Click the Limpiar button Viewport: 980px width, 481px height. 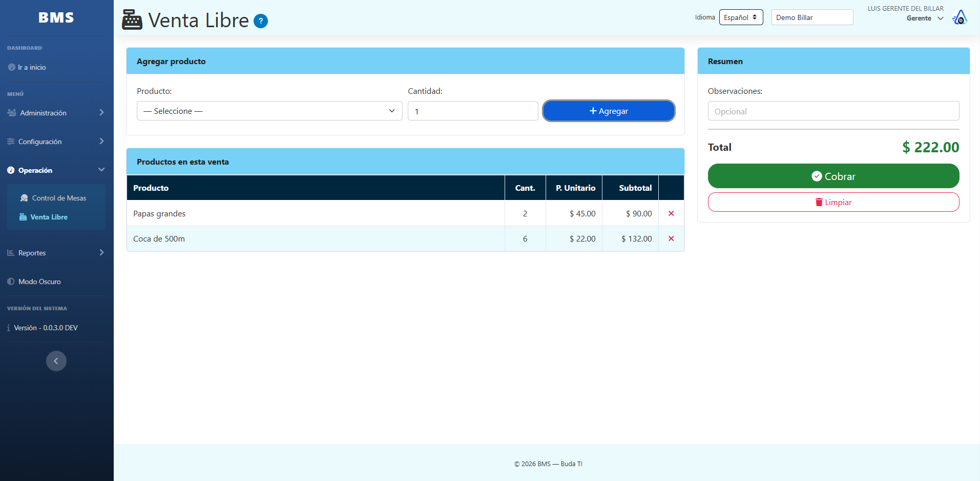pyautogui.click(x=833, y=202)
